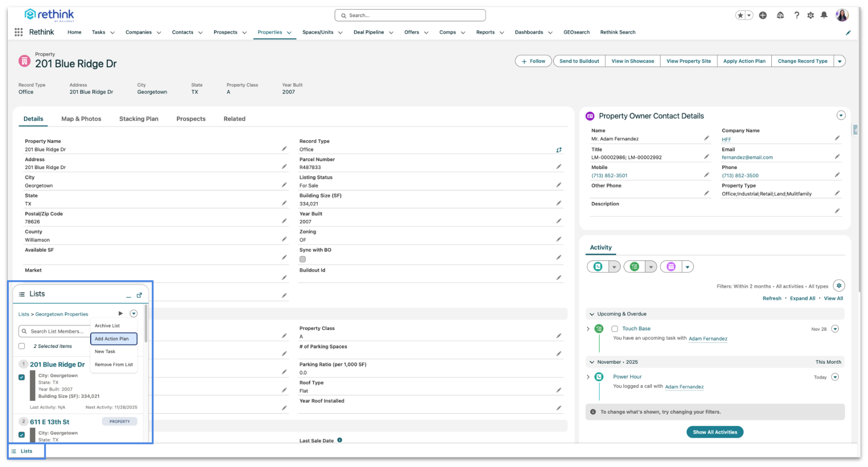Edit the Postal/Zip Code pencil
Viewport: 868px width, 467px height.
(284, 221)
